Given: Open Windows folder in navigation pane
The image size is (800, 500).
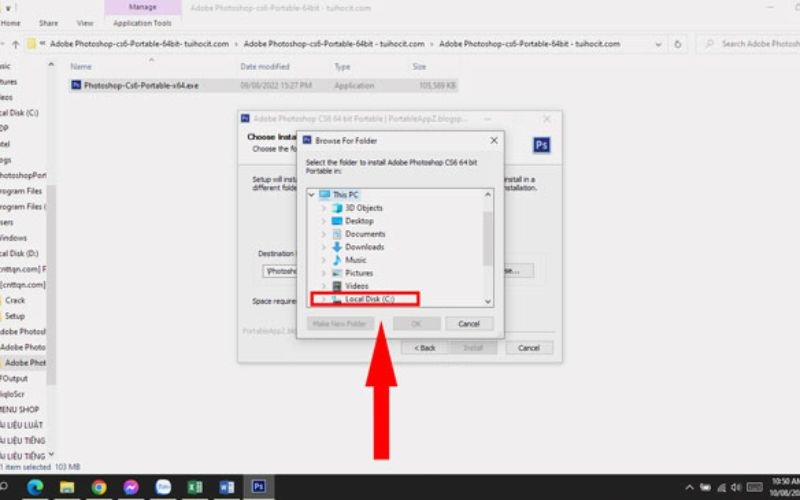Looking at the screenshot, I should 13,238.
